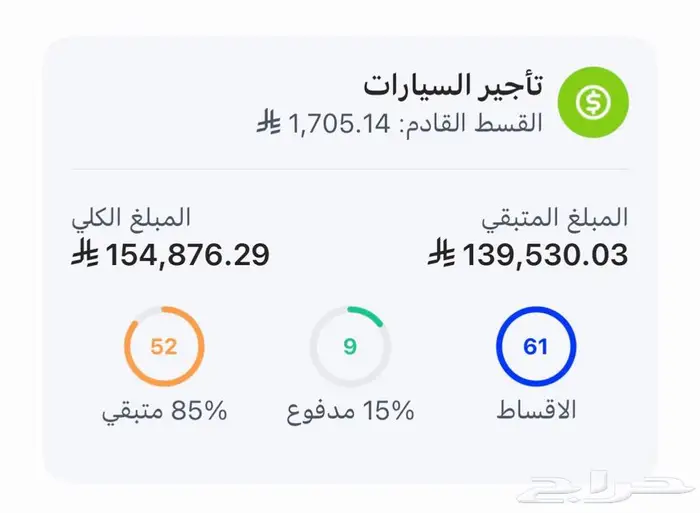Click the green arc on paid ring
The height and width of the screenshot is (513, 700).
coord(370,316)
